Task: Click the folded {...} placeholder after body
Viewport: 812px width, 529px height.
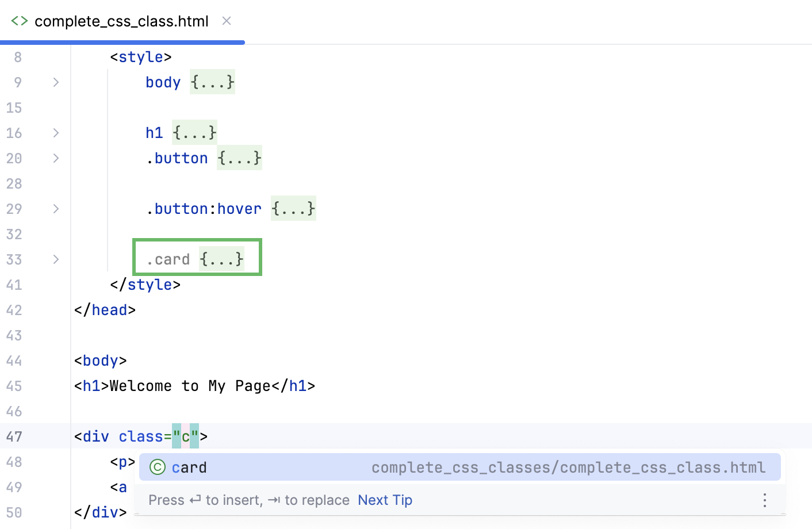Action: pyautogui.click(x=212, y=82)
